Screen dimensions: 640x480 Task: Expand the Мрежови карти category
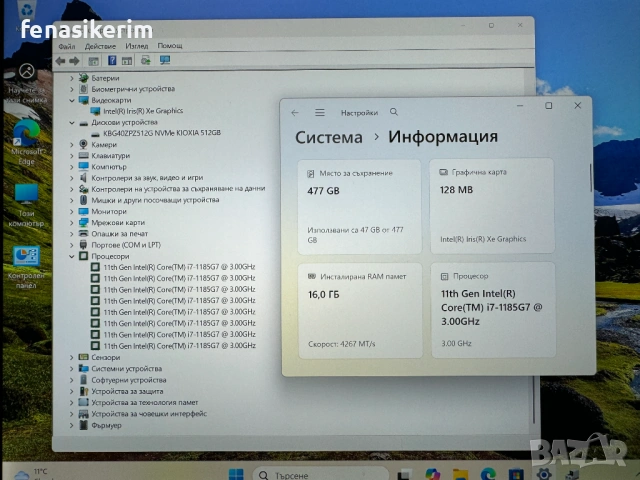[x=71, y=223]
